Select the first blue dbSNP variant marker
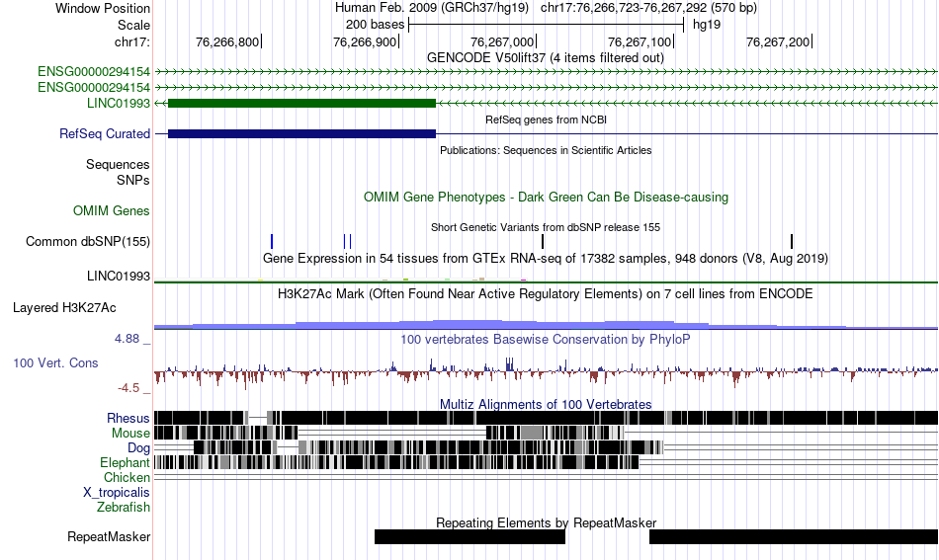Viewport: 939px width, 560px height. (272, 242)
